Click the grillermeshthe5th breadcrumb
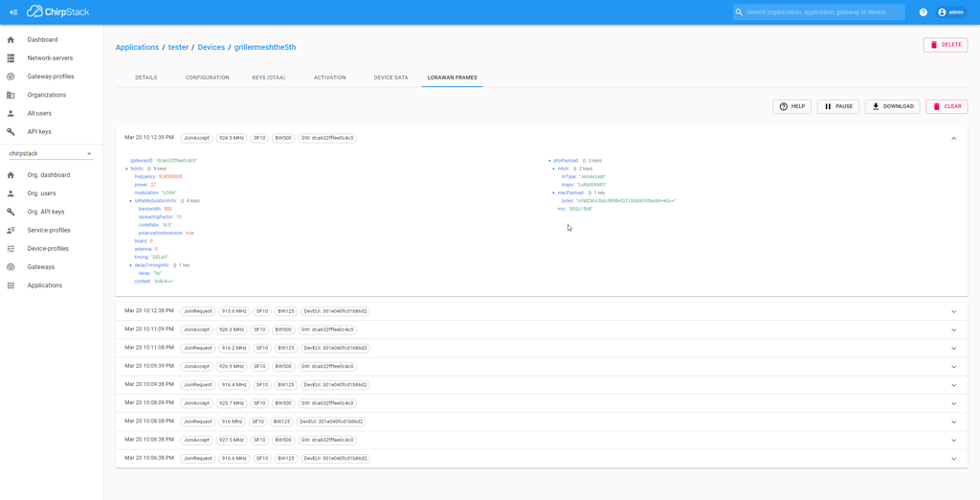Screen dimensions: 980x500 [265, 48]
